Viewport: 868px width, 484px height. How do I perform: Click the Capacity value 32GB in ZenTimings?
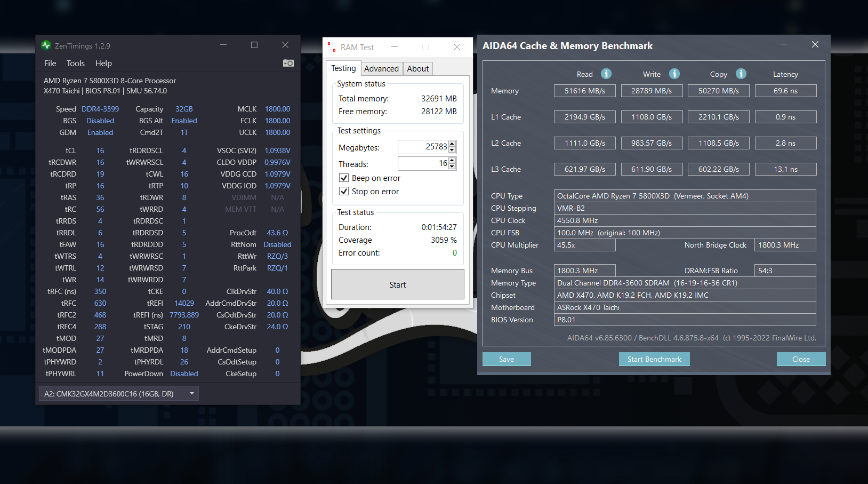(x=184, y=109)
